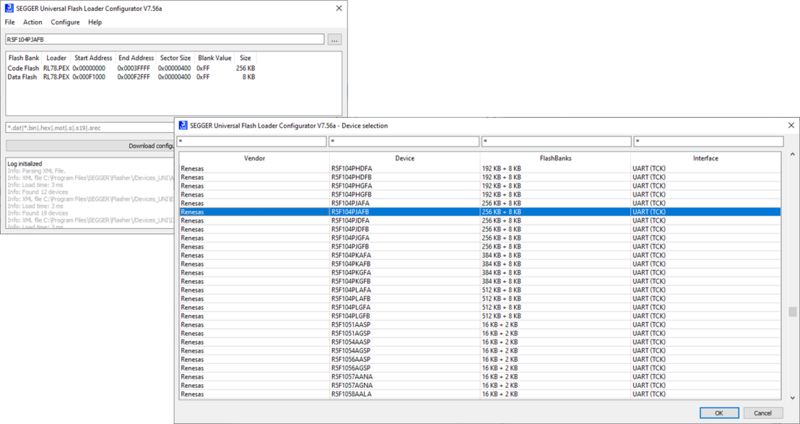This screenshot has height=424, width=800.
Task: Click the SEGGER icon in Device selection title bar
Action: coord(183,125)
